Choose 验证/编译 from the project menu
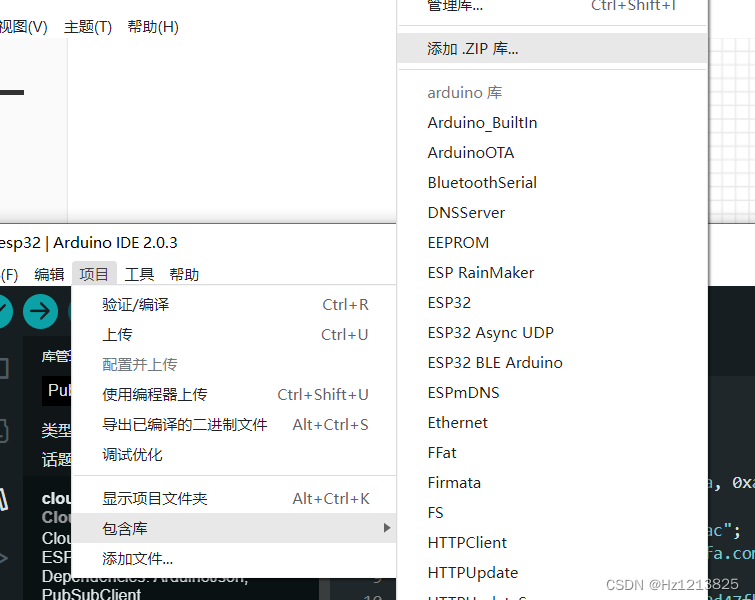The image size is (755, 600). point(235,305)
